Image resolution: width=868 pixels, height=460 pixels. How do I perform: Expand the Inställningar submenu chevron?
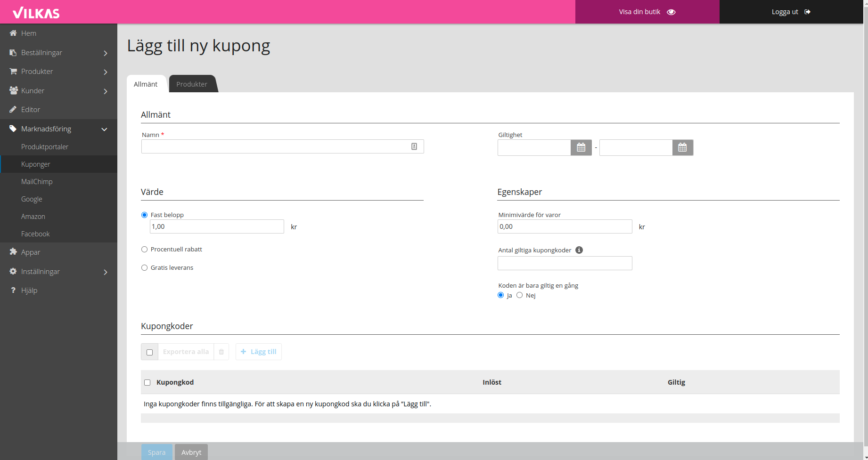coord(106,272)
